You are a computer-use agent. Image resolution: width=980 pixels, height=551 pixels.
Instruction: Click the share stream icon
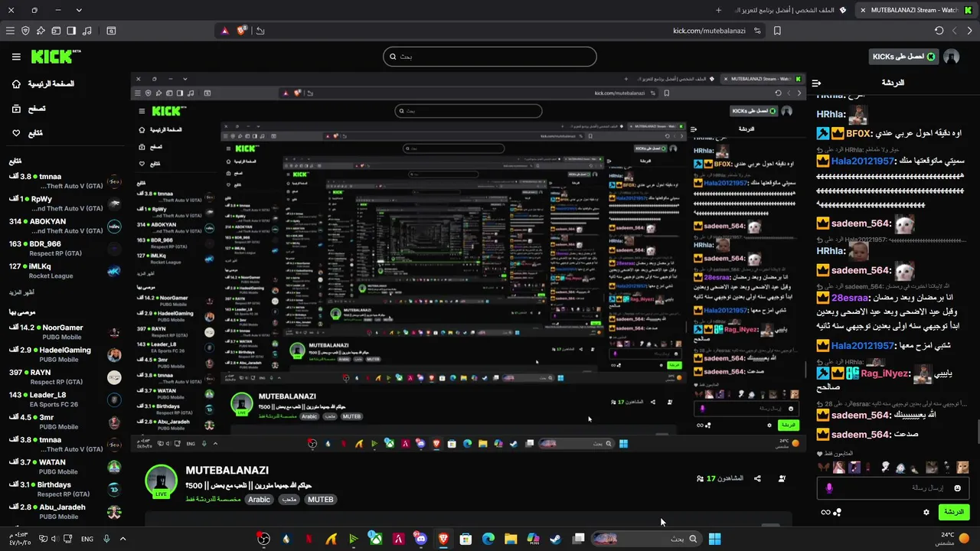[757, 478]
